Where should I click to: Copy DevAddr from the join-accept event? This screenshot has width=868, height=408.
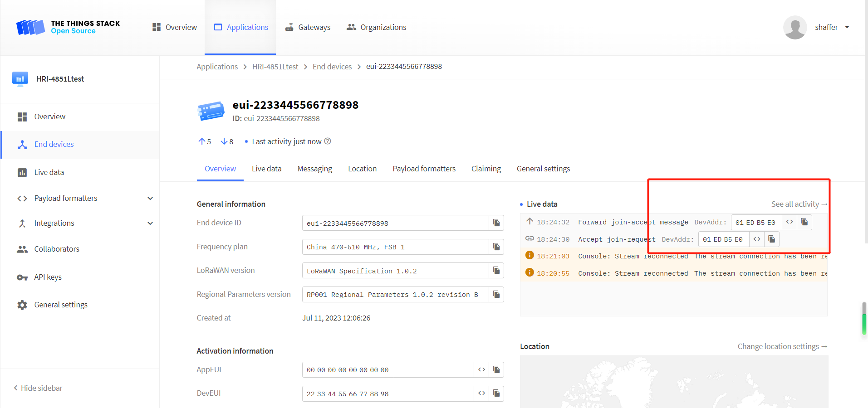point(804,222)
